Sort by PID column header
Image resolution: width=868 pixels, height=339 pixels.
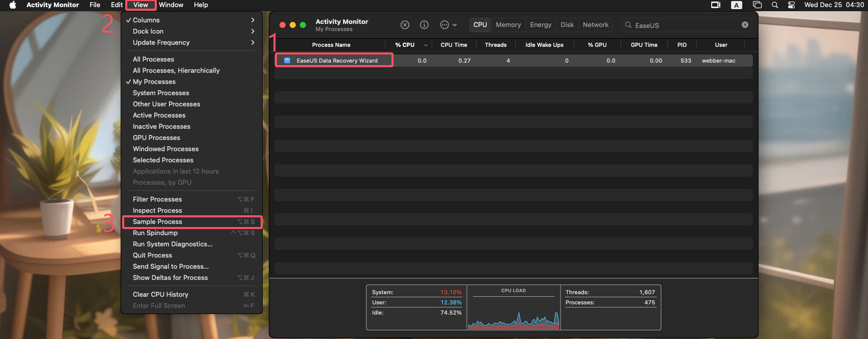coord(682,45)
